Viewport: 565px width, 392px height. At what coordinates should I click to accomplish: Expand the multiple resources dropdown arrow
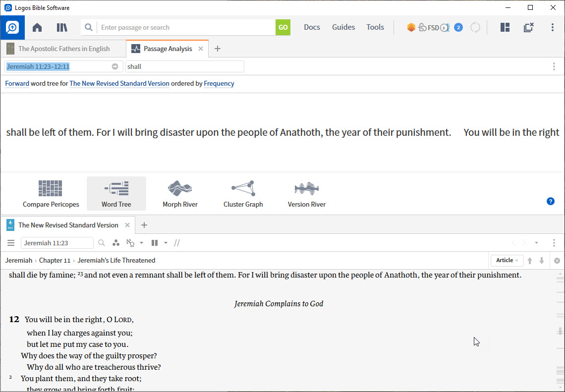pyautogui.click(x=166, y=243)
